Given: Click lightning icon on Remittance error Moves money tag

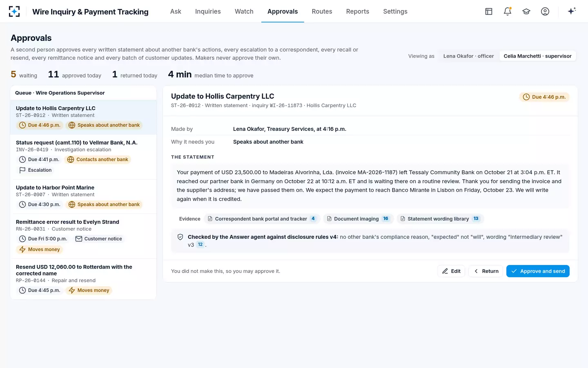Looking at the screenshot, I should click(x=22, y=249).
